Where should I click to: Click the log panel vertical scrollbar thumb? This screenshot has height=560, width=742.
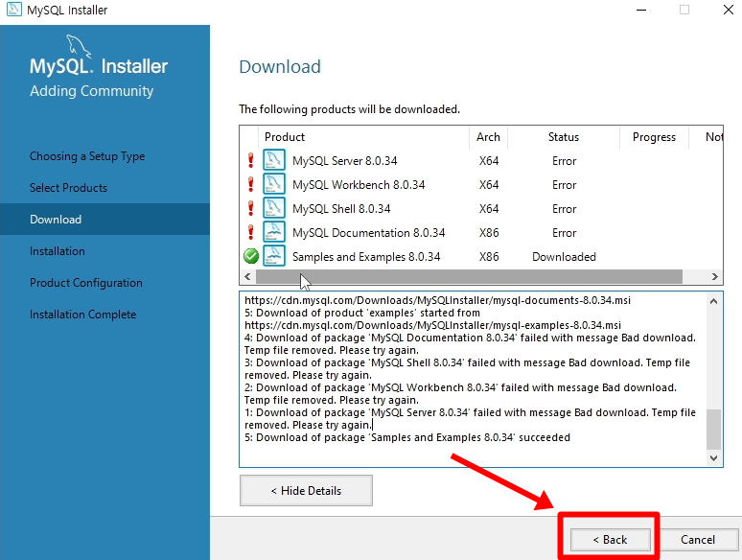713,430
